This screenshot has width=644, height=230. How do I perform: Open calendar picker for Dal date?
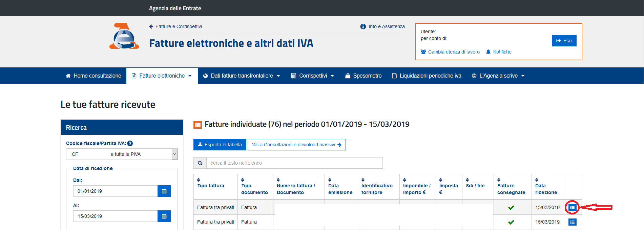[x=164, y=191]
